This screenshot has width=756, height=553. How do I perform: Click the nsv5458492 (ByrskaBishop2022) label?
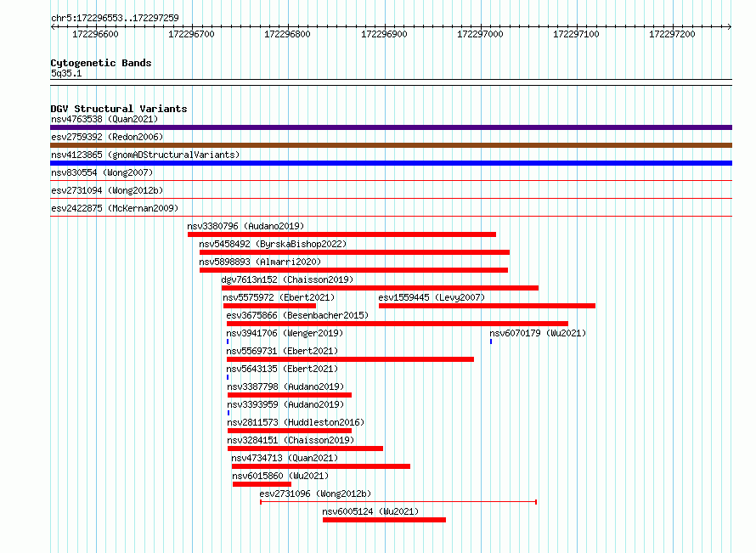point(273,244)
